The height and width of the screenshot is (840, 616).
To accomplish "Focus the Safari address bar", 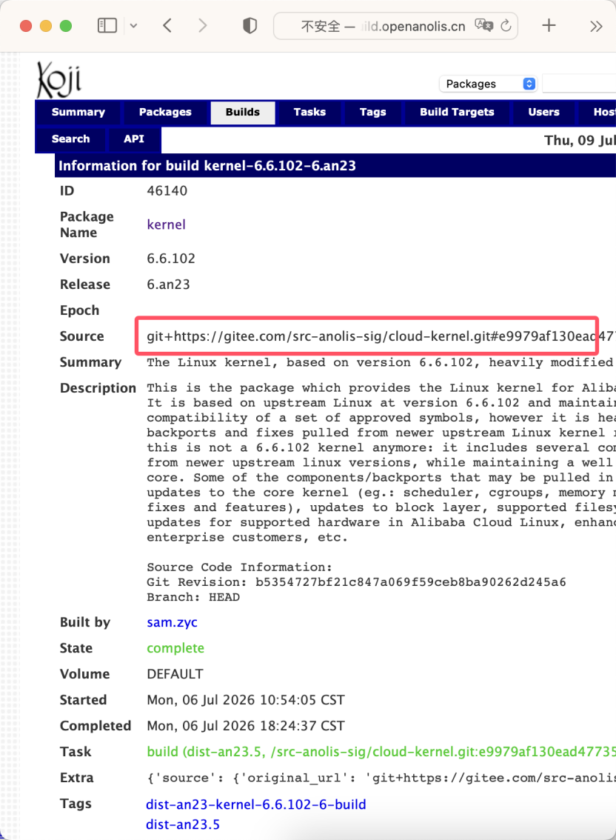I will pyautogui.click(x=395, y=26).
